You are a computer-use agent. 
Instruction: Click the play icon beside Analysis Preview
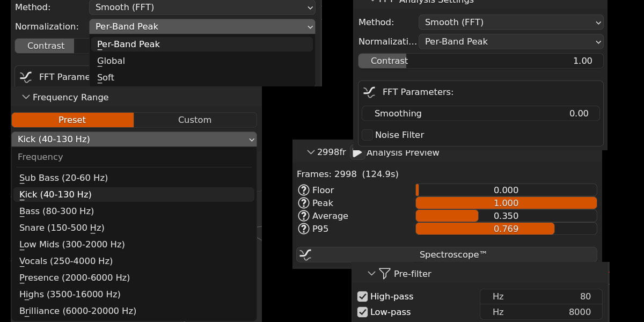[357, 152]
